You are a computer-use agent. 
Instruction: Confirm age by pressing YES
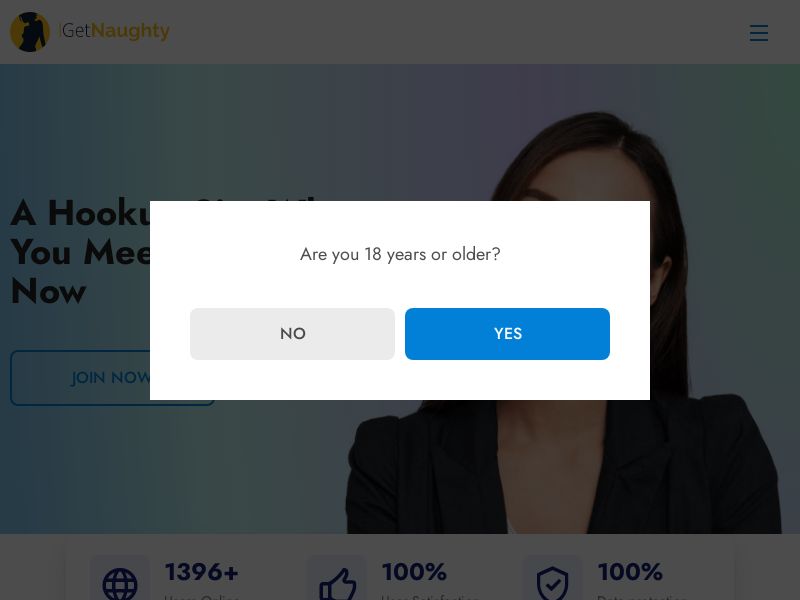coord(507,334)
